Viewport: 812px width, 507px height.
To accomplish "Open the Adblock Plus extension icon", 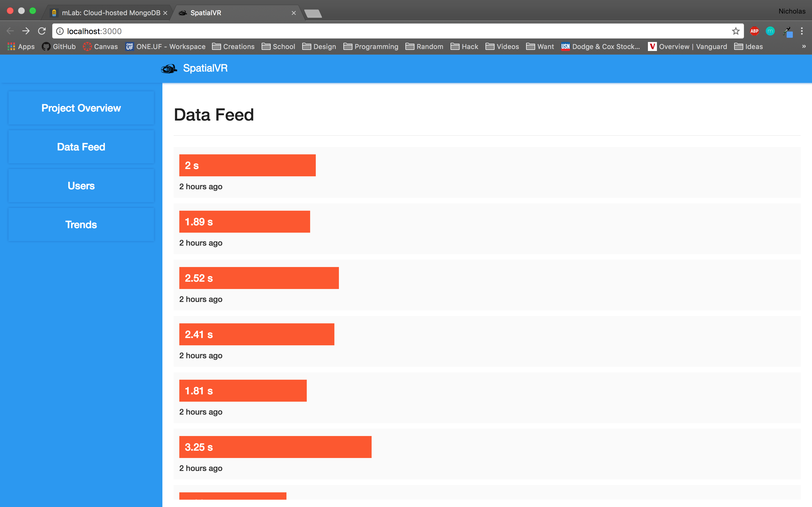I will tap(754, 31).
